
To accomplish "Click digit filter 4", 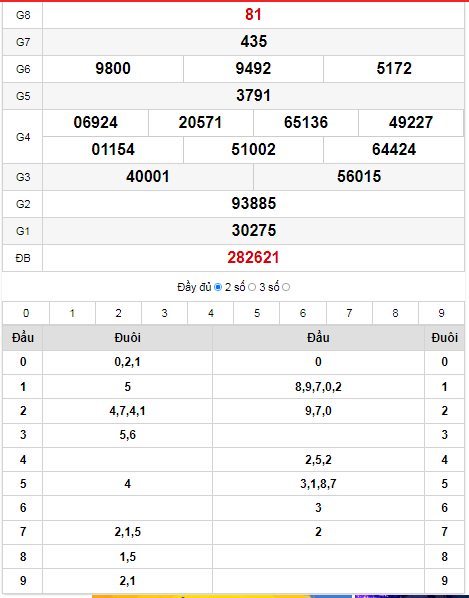I will [x=210, y=313].
